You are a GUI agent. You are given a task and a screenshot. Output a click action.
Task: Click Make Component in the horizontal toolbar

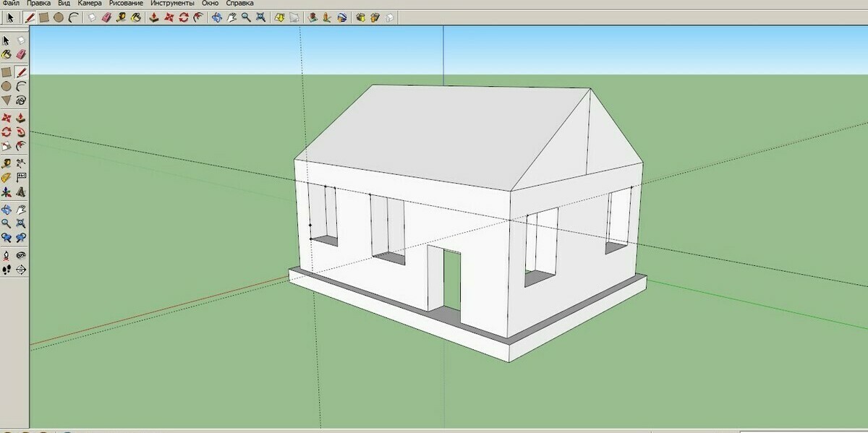pos(92,17)
